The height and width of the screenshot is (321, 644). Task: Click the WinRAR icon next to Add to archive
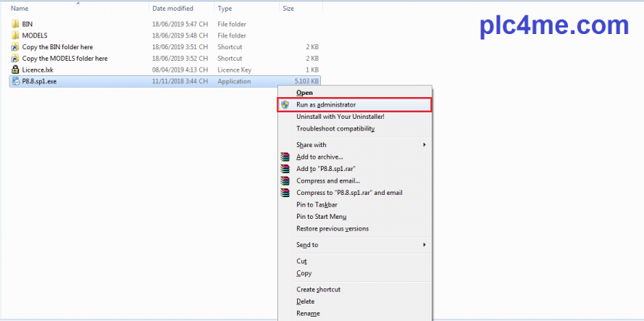tap(285, 157)
